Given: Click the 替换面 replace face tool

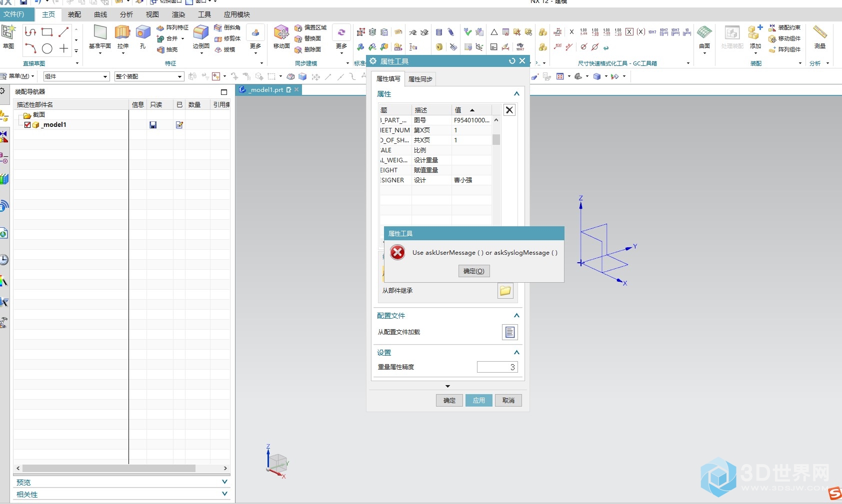Looking at the screenshot, I should coord(308,39).
